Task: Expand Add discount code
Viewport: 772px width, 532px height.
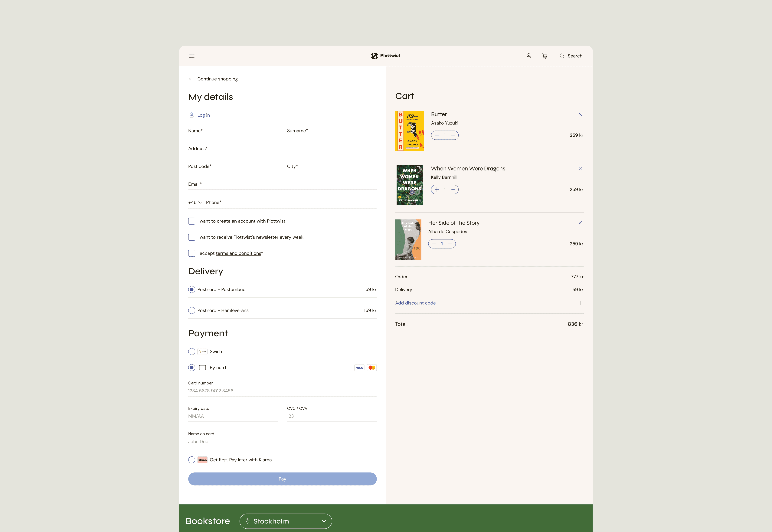Action: coord(415,303)
